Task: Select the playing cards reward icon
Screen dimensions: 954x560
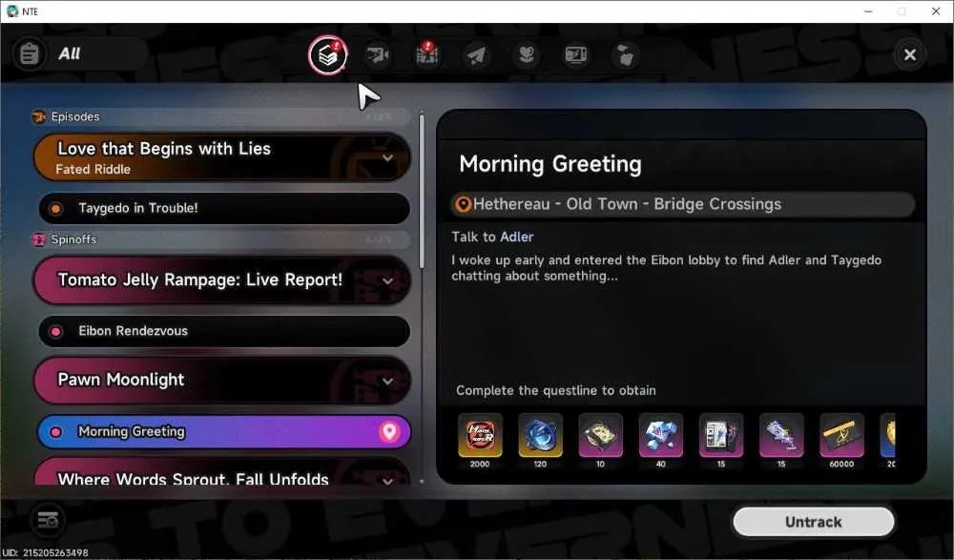Action: coord(721,436)
